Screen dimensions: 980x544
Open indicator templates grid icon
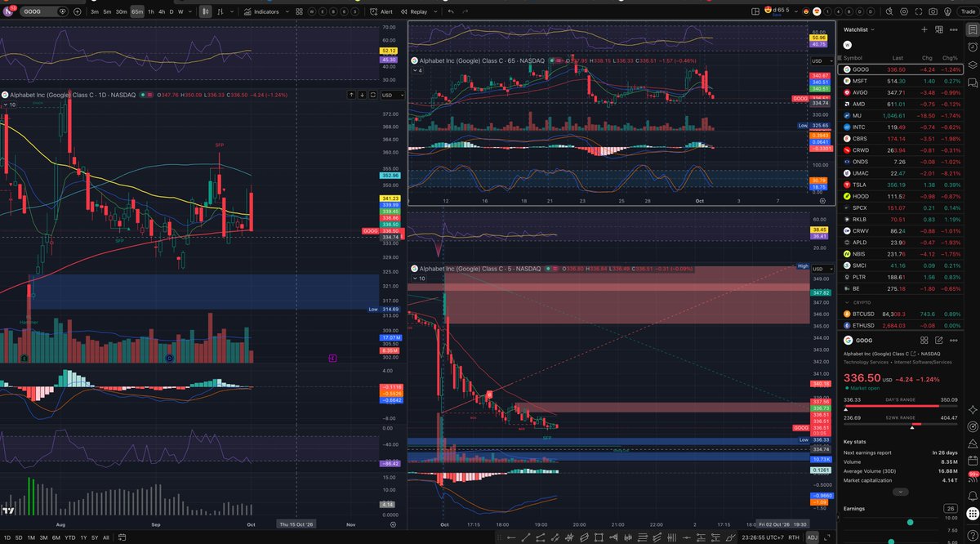pyautogui.click(x=299, y=12)
